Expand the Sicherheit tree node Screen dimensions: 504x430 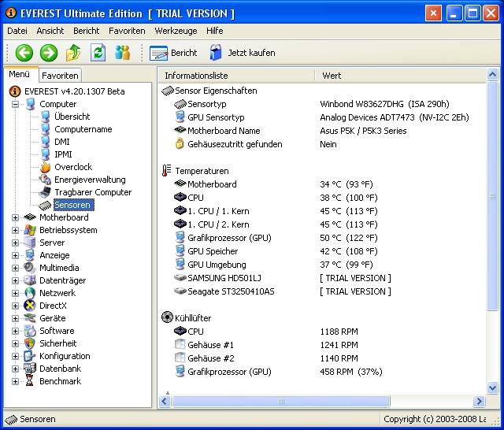point(15,343)
